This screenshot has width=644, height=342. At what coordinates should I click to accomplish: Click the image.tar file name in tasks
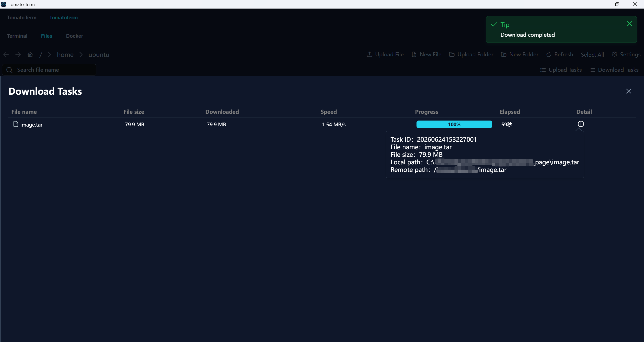coord(31,125)
